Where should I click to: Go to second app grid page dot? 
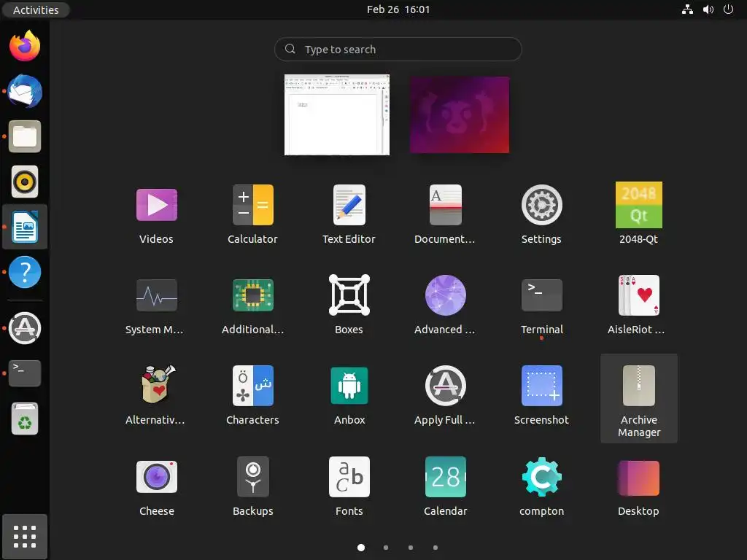386,548
